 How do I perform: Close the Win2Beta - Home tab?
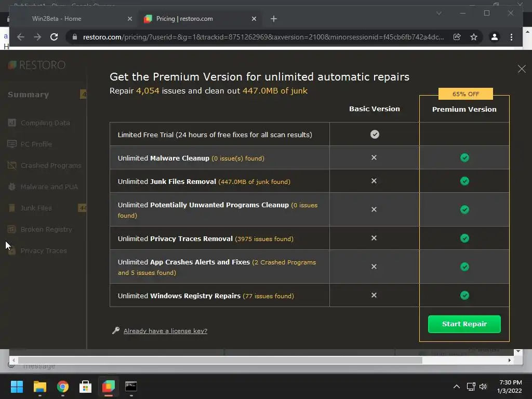129,19
